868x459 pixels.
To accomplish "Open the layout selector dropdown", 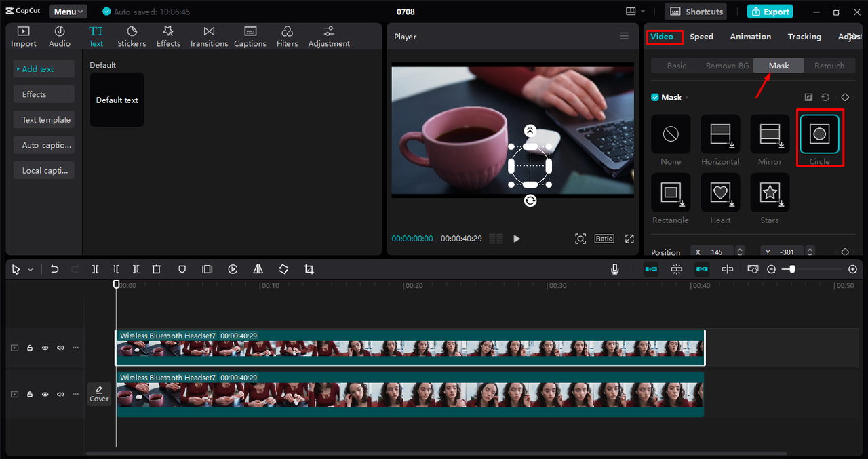I will (x=635, y=12).
